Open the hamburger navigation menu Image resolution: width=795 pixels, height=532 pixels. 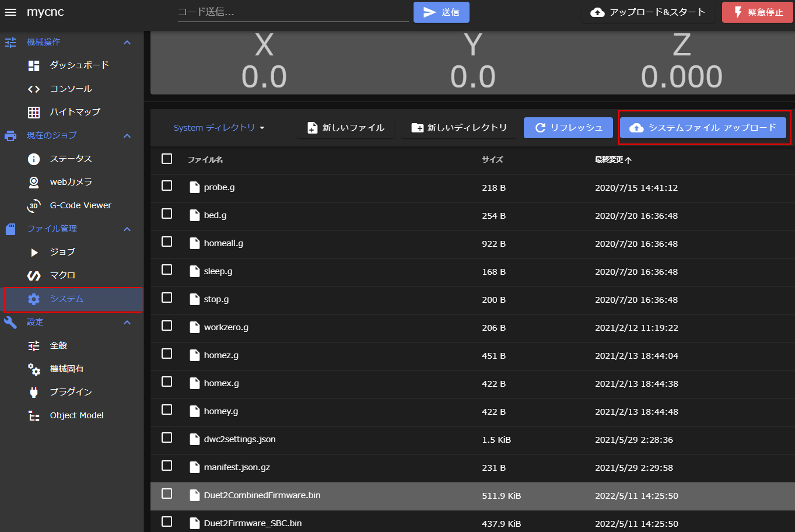[10, 12]
